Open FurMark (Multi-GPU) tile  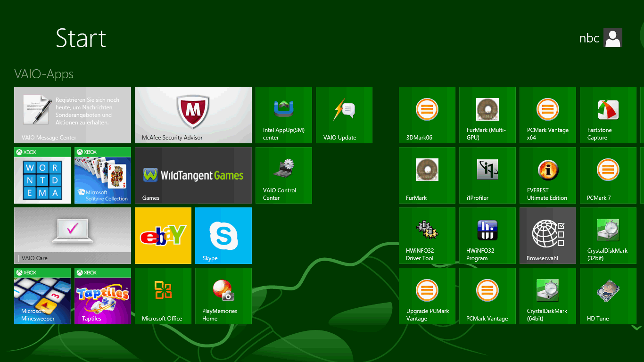pyautogui.click(x=487, y=115)
